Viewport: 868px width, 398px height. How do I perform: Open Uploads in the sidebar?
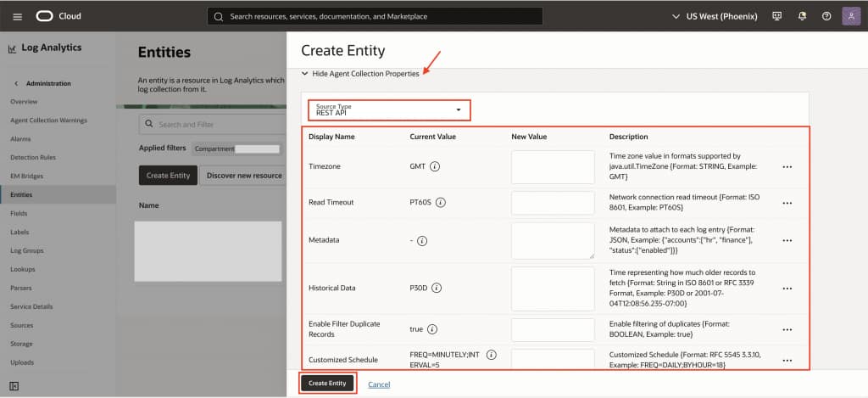[21, 362]
